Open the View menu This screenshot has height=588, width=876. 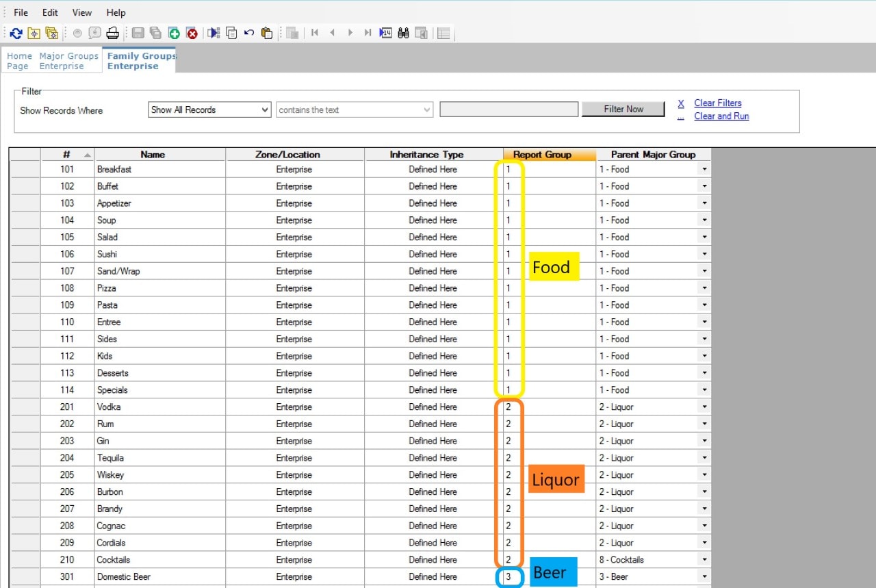point(82,12)
